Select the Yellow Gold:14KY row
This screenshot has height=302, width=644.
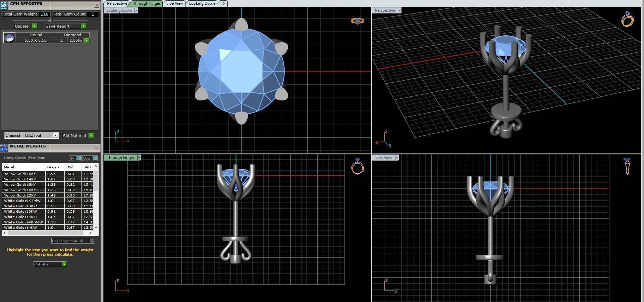click(x=48, y=179)
